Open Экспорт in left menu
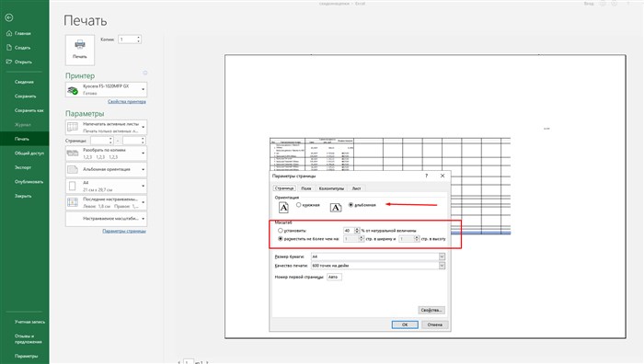Image resolution: width=644 pixels, height=364 pixels. click(24, 167)
